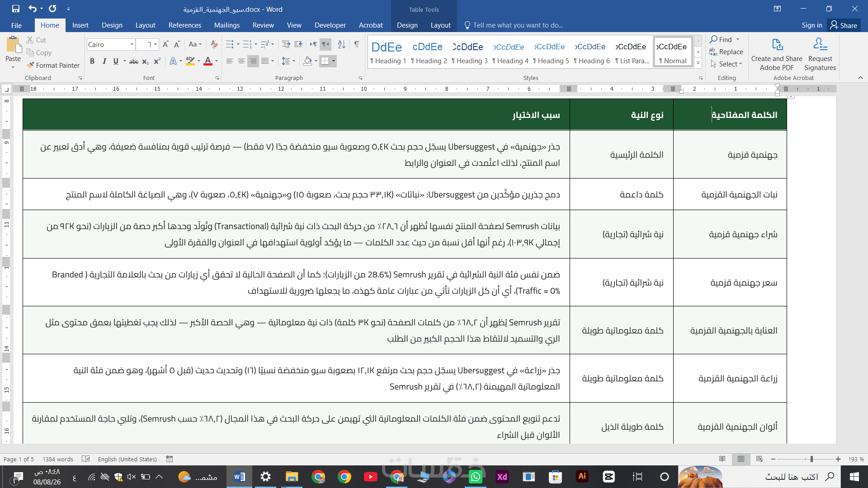Toggle Italic formatting button
The height and width of the screenshot is (488, 868).
104,61
